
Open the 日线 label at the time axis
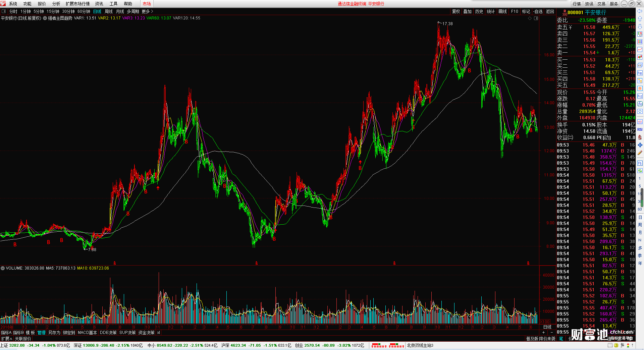[x=547, y=327]
